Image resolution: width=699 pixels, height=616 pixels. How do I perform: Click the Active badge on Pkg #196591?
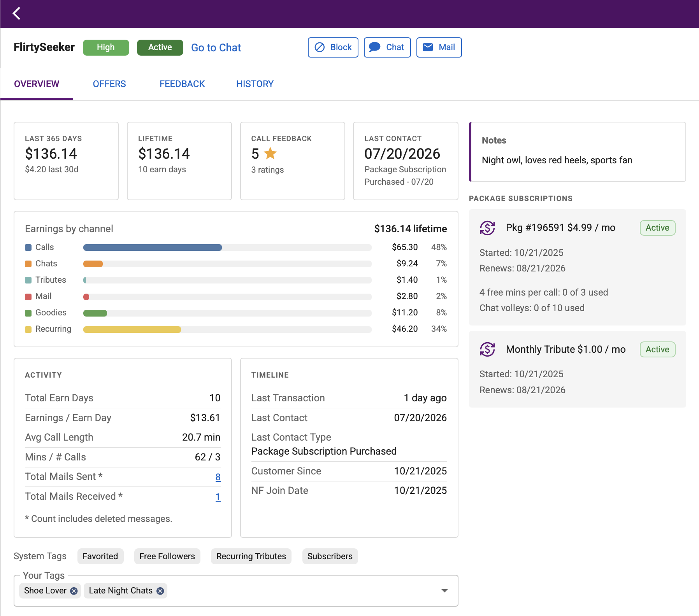657,228
